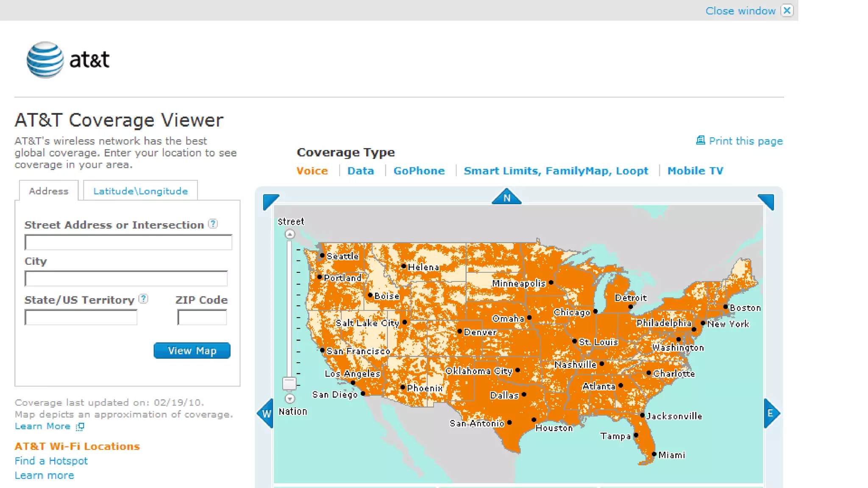Click into the ZIP Code field
The height and width of the screenshot is (488, 868).
coord(202,317)
